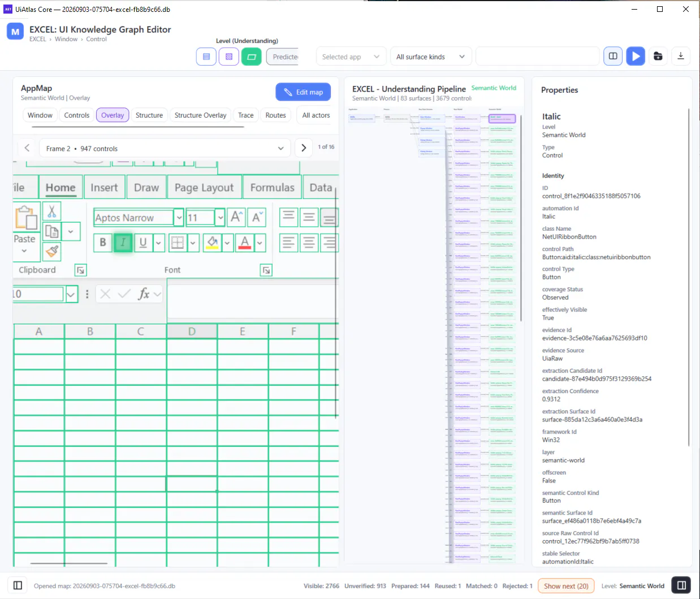This screenshot has height=599, width=700.
Task: Open the Underline options dropdown arrow
Action: 158,243
